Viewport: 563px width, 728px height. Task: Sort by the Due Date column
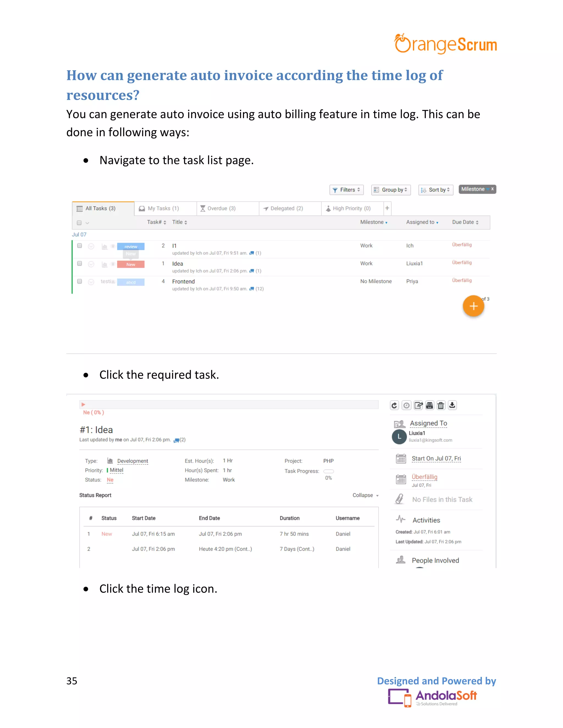[x=465, y=222]
